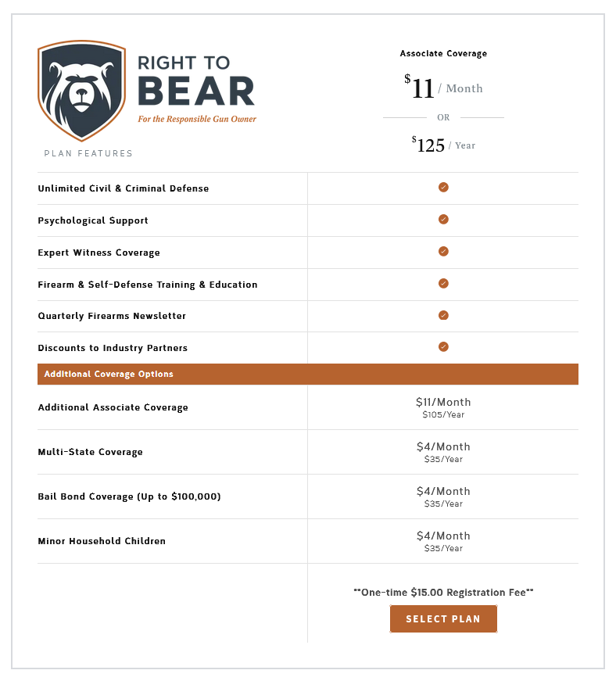Click the Expert Witness Coverage checkmark
This screenshot has width=616, height=681.
coord(443,252)
